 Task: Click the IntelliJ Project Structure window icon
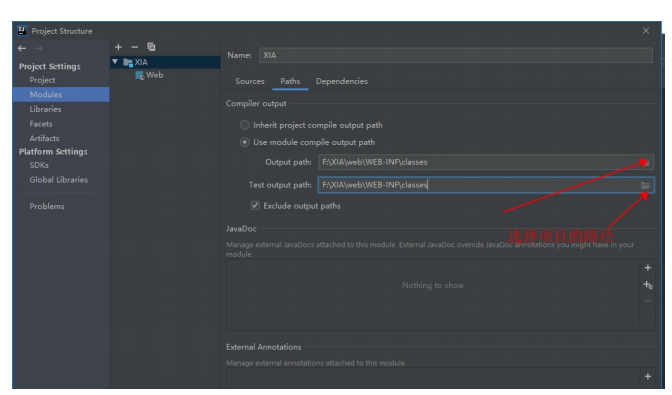(22, 30)
